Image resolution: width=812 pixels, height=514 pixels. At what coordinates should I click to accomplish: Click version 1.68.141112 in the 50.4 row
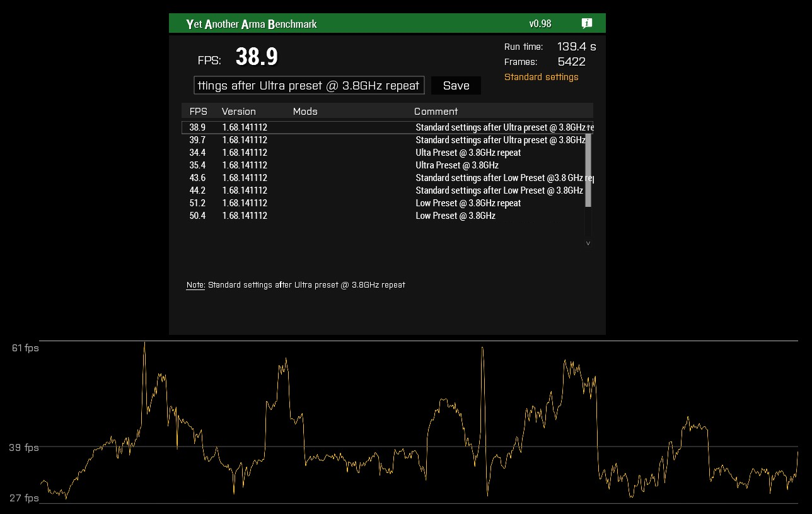pyautogui.click(x=245, y=216)
